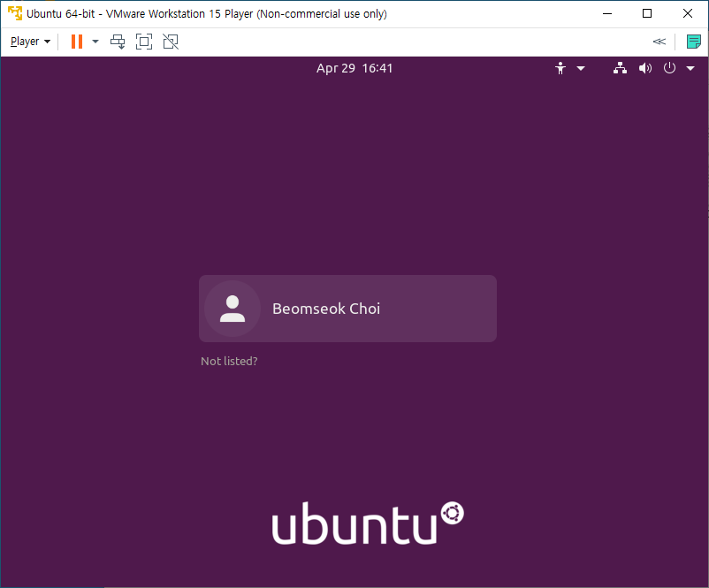Maximize the VMware Player window

pyautogui.click(x=647, y=13)
